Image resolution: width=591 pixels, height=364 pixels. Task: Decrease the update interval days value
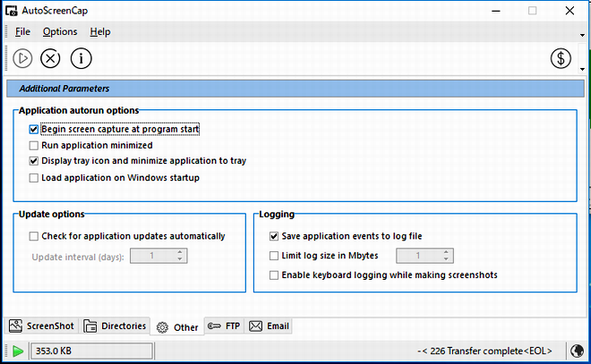(180, 259)
